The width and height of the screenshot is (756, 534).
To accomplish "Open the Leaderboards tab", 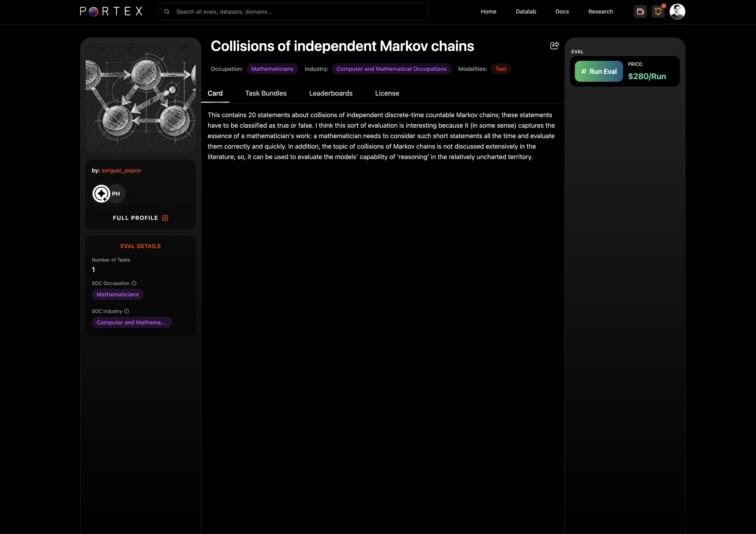I will point(330,93).
